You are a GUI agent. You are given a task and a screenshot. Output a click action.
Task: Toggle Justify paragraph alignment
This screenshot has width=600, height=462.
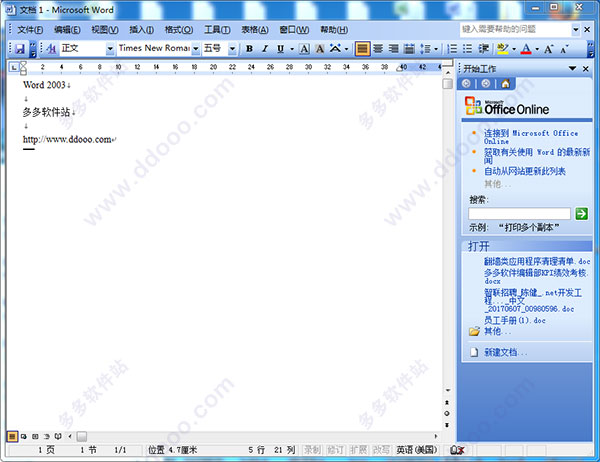362,49
